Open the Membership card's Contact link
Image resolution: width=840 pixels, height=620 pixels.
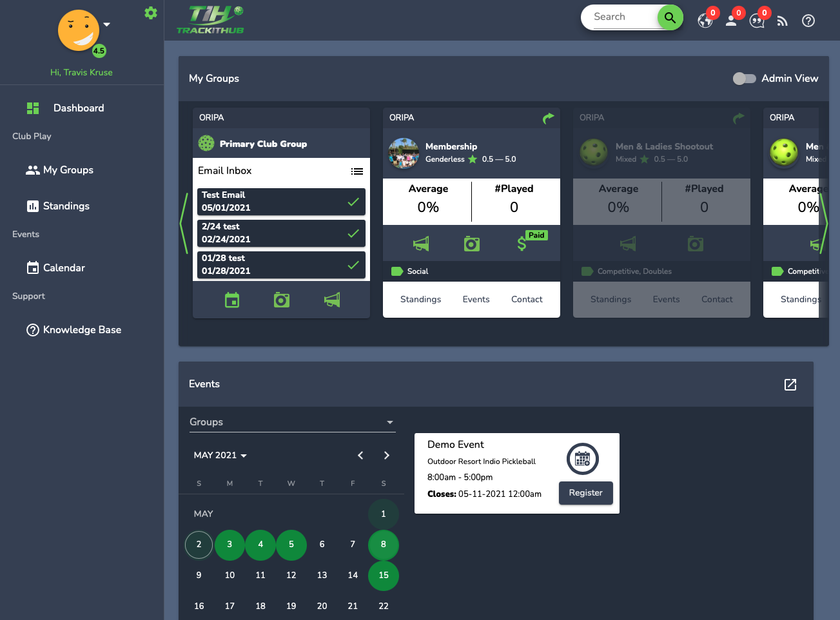tap(526, 300)
